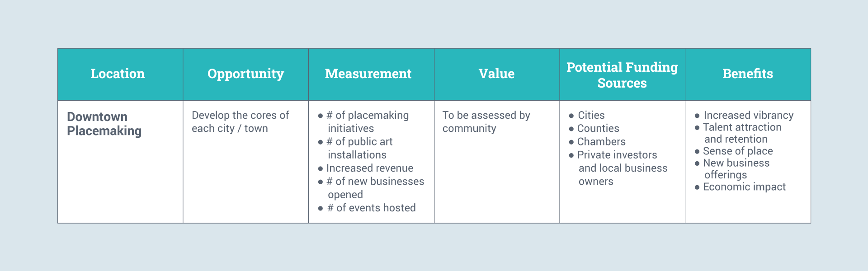Click the 'Increased vibrancy' benefit
The width and height of the screenshot is (868, 271).
(x=748, y=115)
